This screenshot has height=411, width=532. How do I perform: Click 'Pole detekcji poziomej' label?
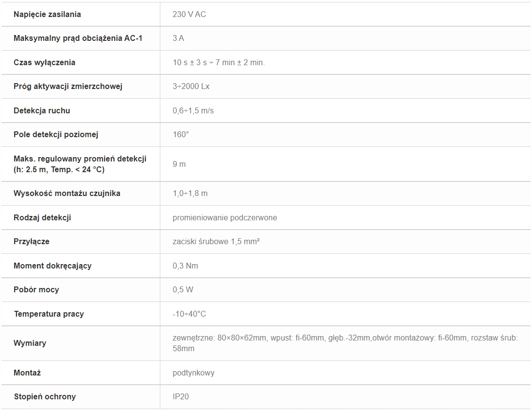[x=56, y=135]
